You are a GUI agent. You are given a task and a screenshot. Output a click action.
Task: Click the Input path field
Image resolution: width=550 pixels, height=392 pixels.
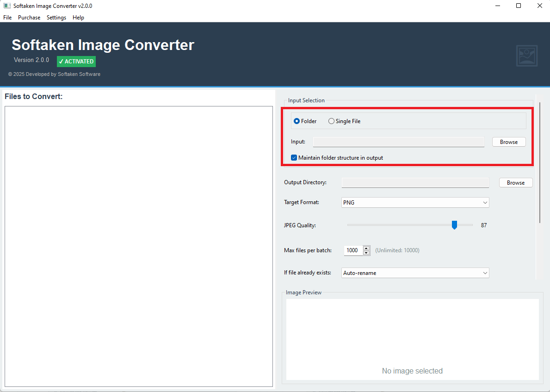pyautogui.click(x=398, y=142)
